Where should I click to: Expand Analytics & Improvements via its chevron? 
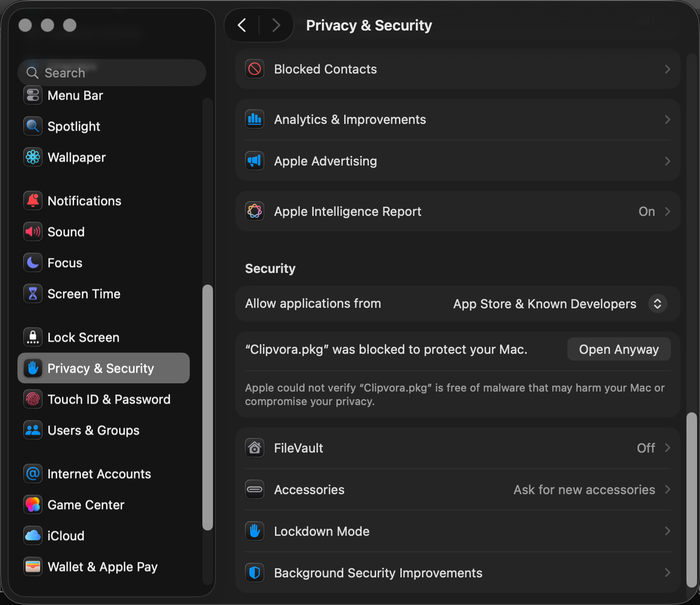(668, 120)
